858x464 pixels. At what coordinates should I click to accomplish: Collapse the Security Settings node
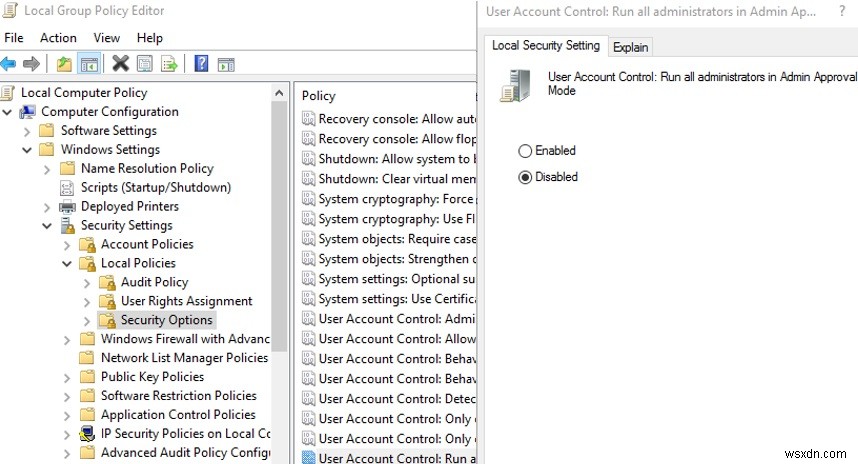47,226
